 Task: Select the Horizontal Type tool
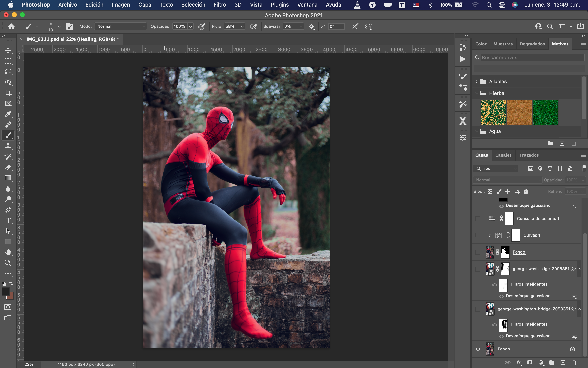click(8, 221)
